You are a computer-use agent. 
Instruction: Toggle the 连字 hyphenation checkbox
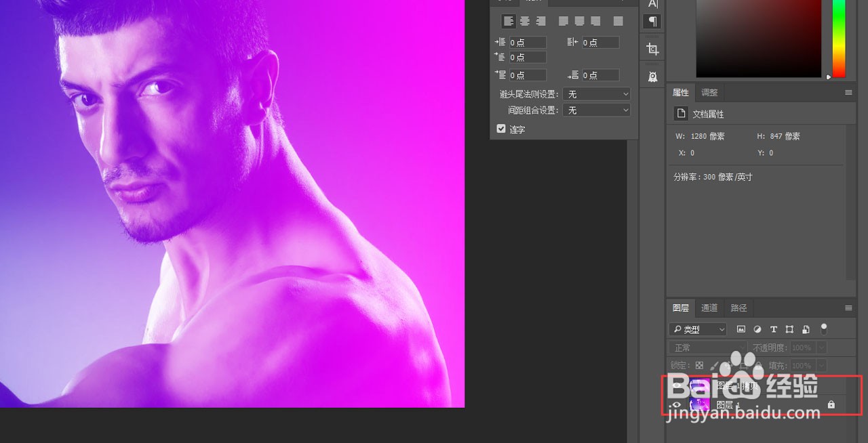(x=501, y=129)
